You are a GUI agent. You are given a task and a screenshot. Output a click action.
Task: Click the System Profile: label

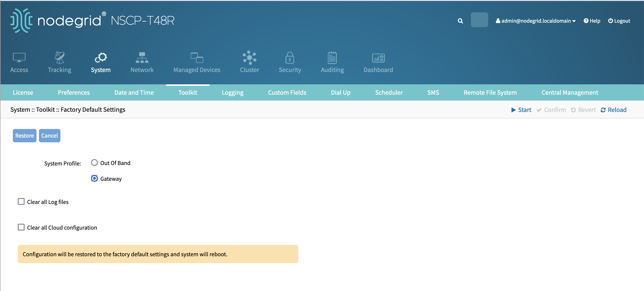point(62,163)
